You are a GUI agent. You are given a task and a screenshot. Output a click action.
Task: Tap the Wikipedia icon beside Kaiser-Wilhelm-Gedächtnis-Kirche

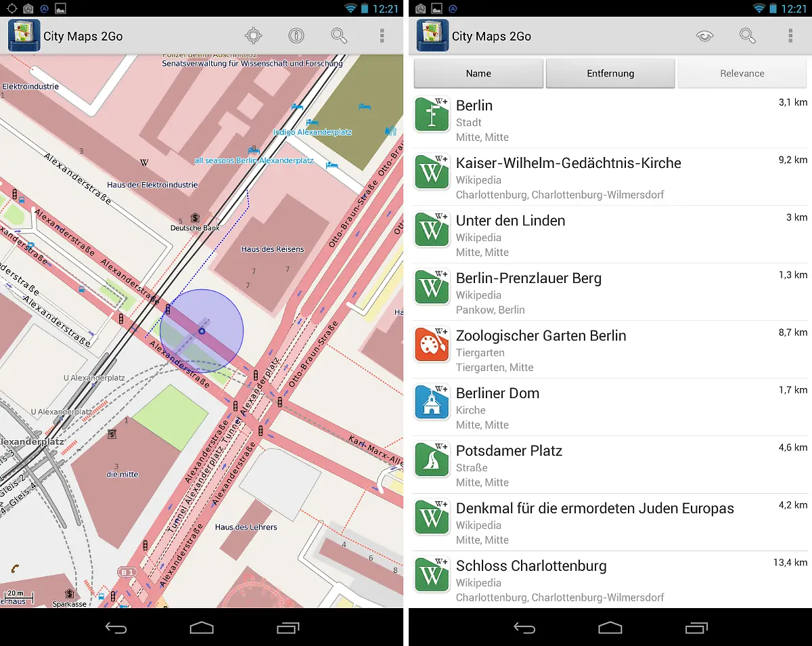(x=431, y=173)
